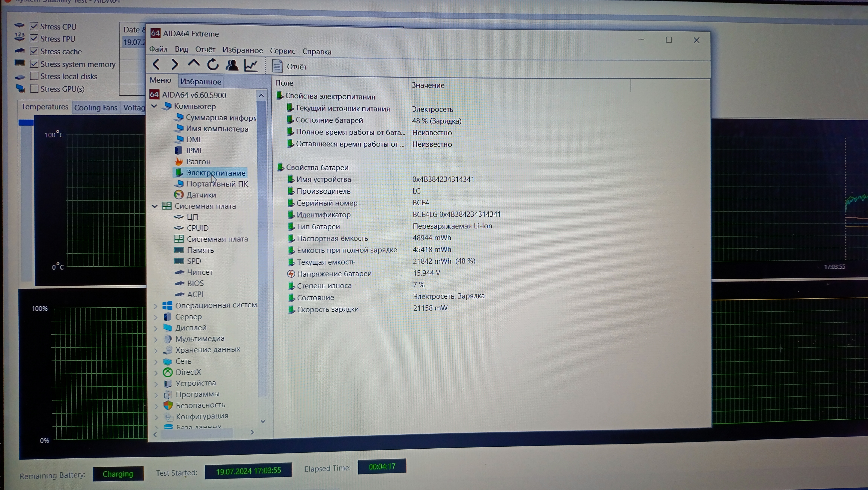Open the Отчёт menu in menu bar

[x=205, y=50]
